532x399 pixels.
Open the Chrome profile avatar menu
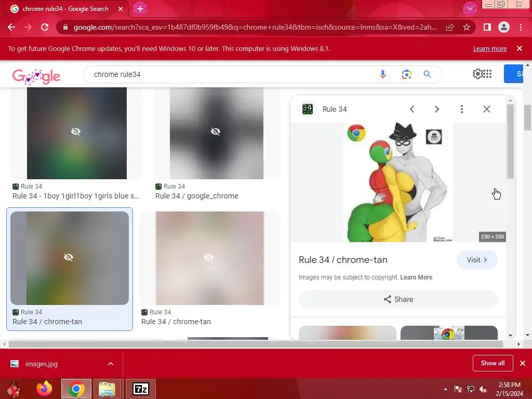click(x=504, y=27)
